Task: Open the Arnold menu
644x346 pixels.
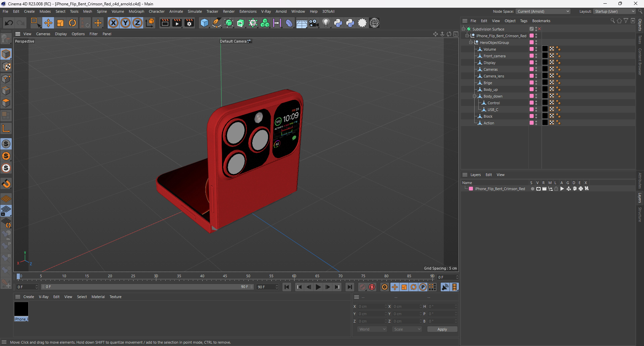Action: (x=281, y=11)
